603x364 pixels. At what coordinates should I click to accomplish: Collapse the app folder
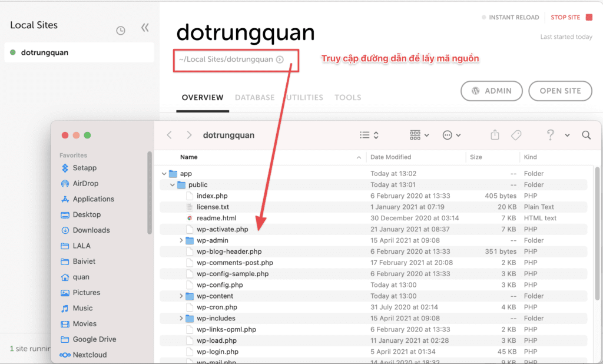pyautogui.click(x=164, y=174)
